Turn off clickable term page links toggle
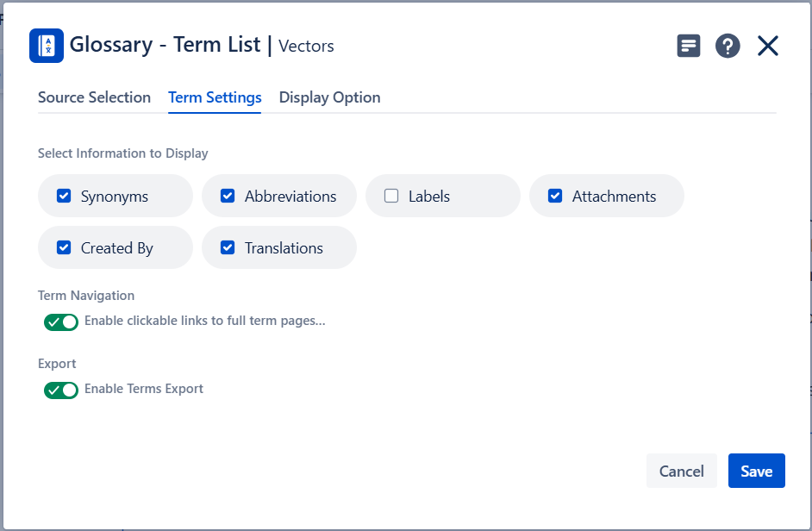The image size is (812, 531). [x=61, y=322]
